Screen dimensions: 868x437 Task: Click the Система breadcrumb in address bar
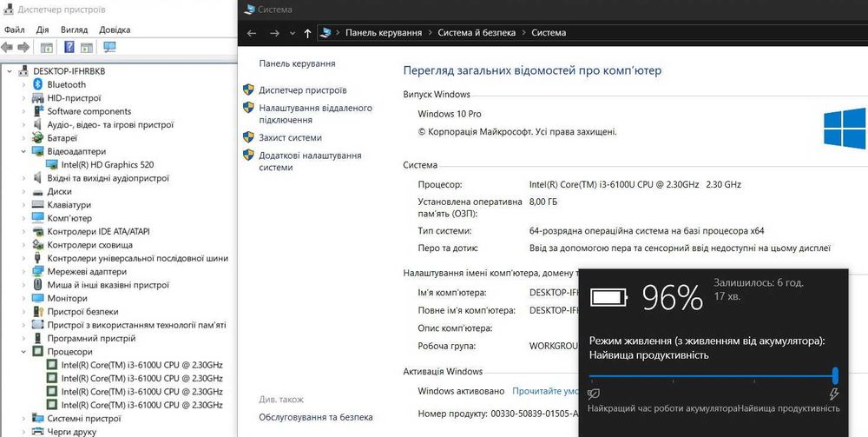pyautogui.click(x=549, y=33)
